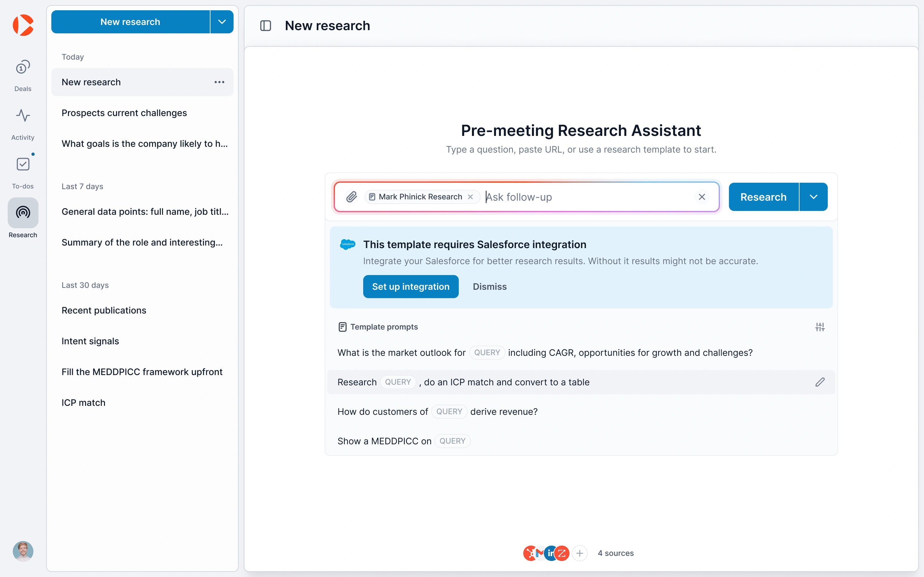The width and height of the screenshot is (924, 577).
Task: Expand the Research button dropdown arrow
Action: click(813, 197)
